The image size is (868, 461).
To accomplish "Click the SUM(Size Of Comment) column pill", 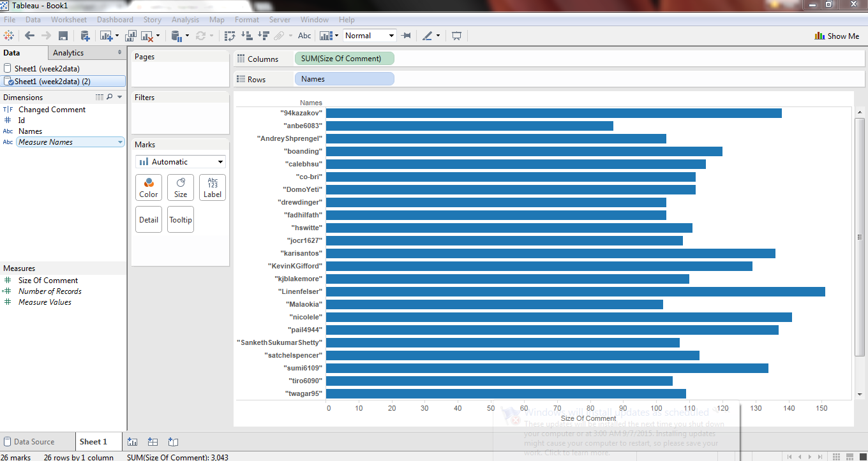I will tap(344, 59).
